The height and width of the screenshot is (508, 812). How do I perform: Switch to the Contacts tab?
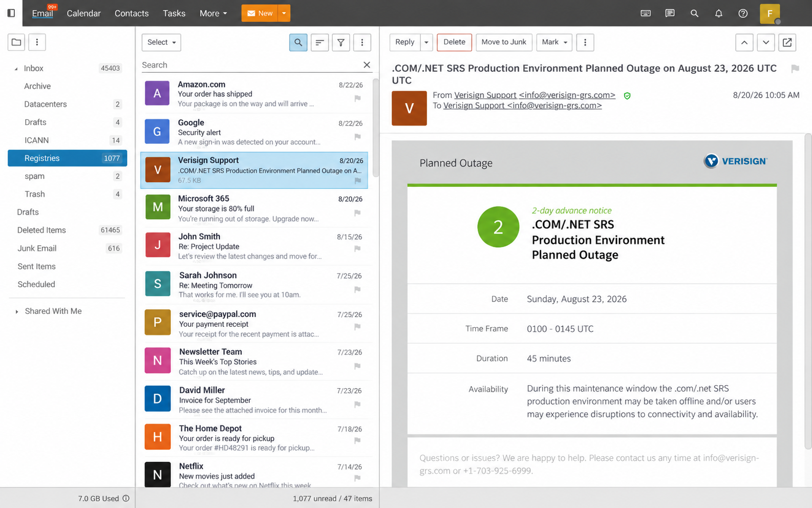(132, 13)
